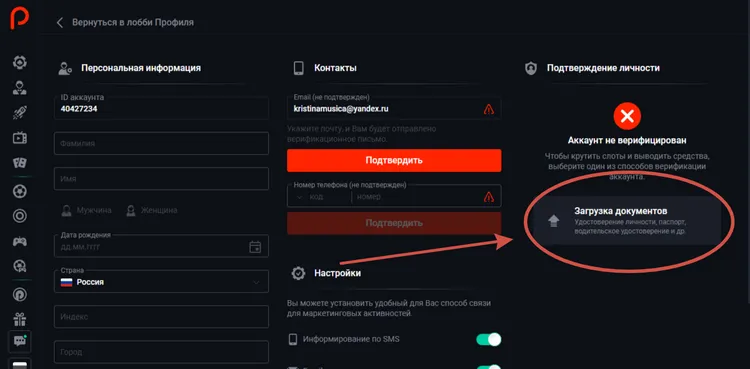Click the Фамилия input field
750x369 pixels.
[161, 144]
